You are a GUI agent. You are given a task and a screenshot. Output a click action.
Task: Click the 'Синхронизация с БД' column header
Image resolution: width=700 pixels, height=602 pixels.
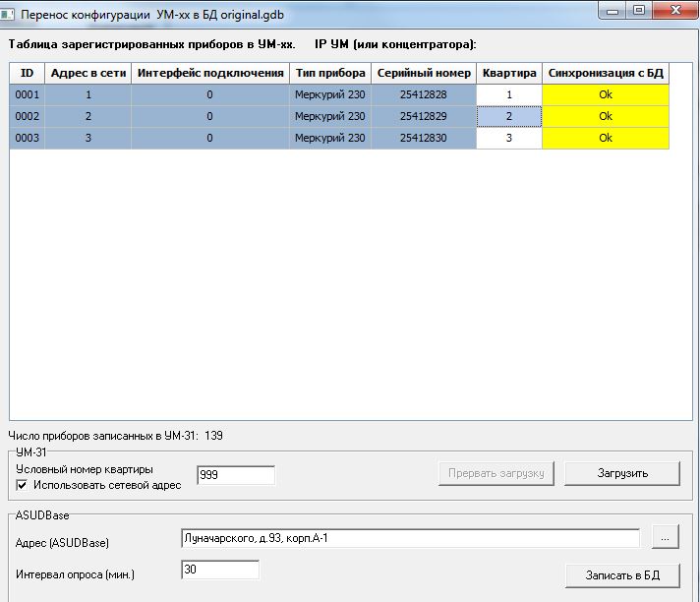click(x=605, y=73)
